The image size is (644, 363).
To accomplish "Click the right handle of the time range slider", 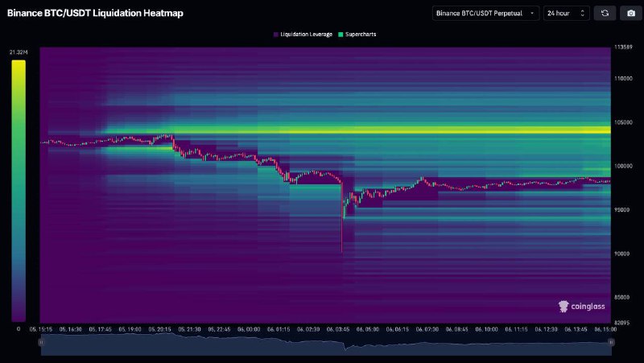I will point(611,342).
